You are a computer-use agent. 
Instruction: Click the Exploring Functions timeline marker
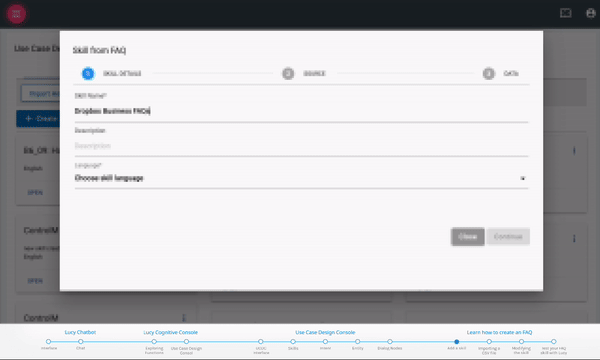point(154,341)
